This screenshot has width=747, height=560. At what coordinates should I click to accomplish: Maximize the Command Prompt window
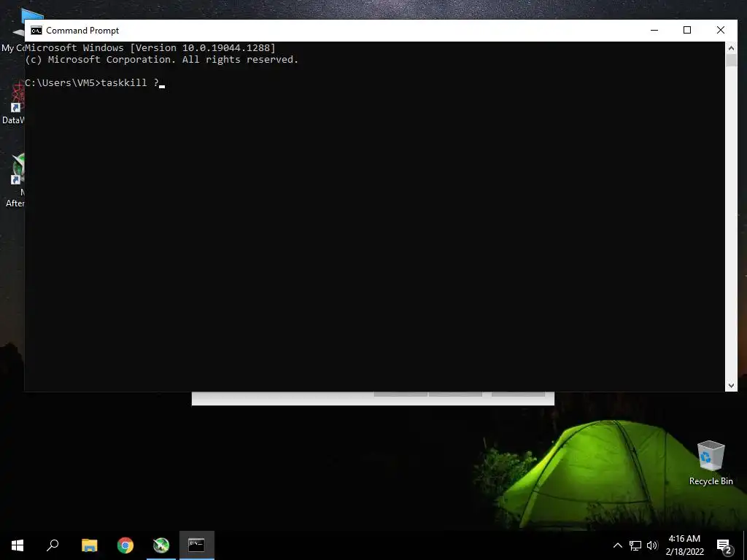click(687, 30)
